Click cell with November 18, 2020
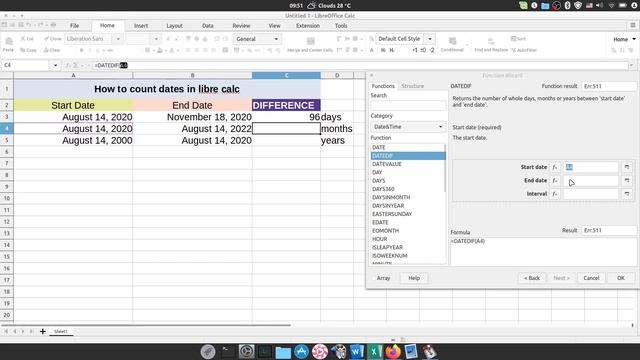The height and width of the screenshot is (360, 640). point(192,117)
